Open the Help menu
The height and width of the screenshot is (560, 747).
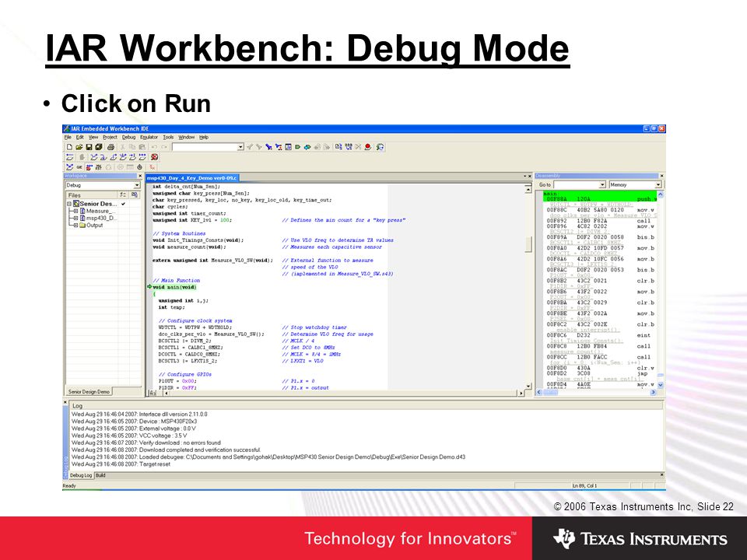(204, 137)
